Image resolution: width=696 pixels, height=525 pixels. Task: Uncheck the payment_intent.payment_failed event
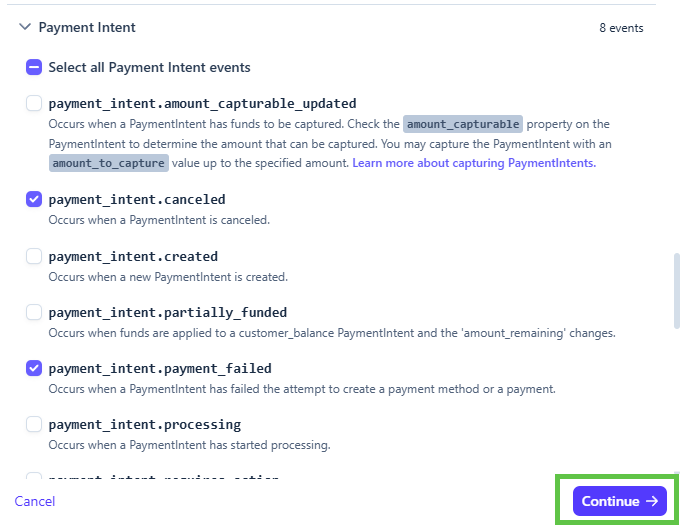(x=34, y=368)
